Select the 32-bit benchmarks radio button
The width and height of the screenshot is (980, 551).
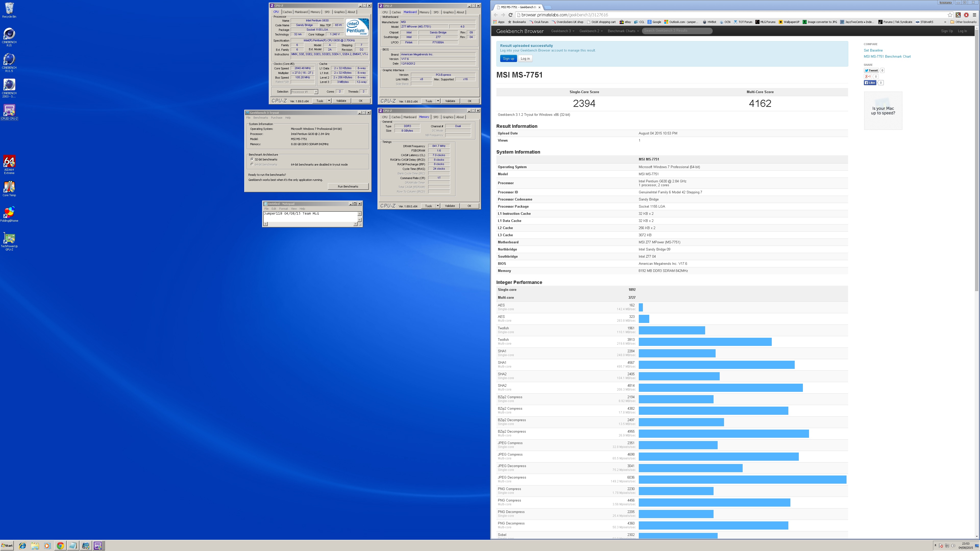[252, 159]
